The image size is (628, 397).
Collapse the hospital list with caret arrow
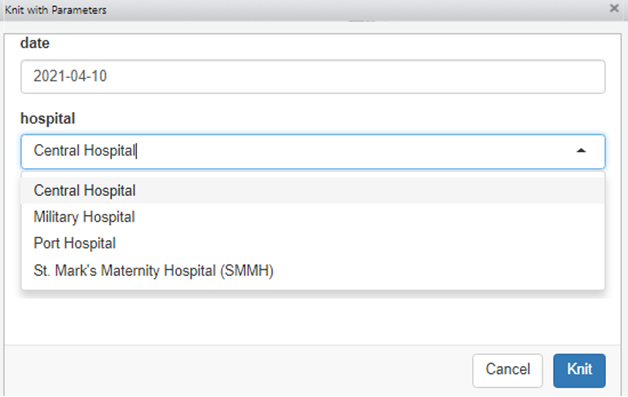click(581, 151)
